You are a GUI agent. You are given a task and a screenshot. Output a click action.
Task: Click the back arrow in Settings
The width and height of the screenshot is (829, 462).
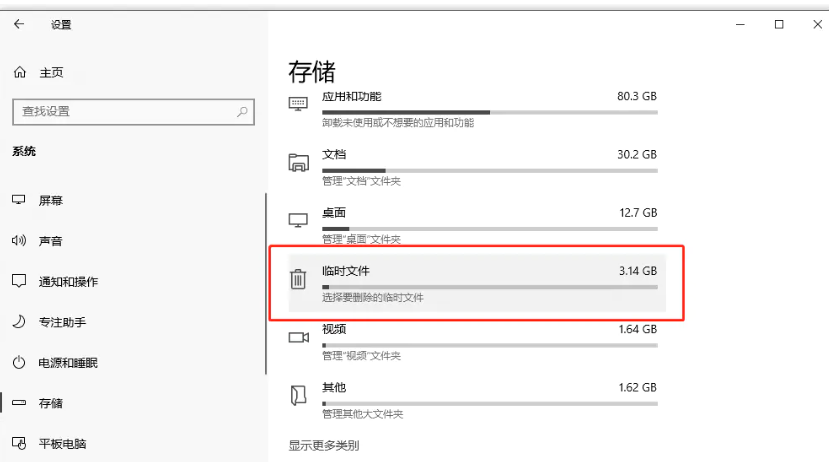point(19,24)
